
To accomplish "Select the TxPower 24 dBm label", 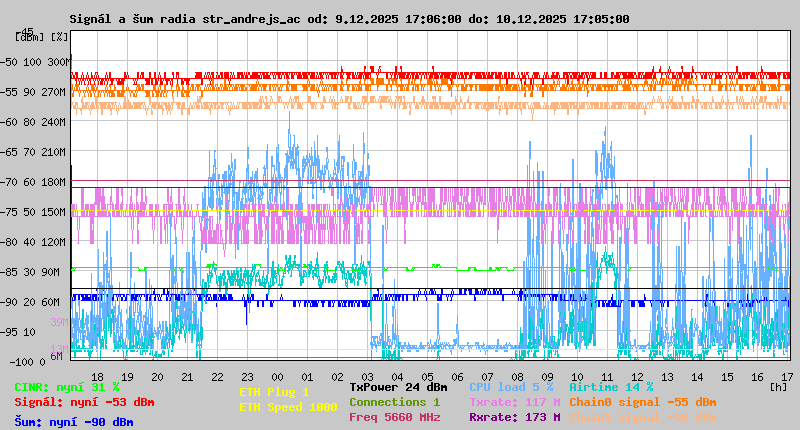I will tap(398, 387).
